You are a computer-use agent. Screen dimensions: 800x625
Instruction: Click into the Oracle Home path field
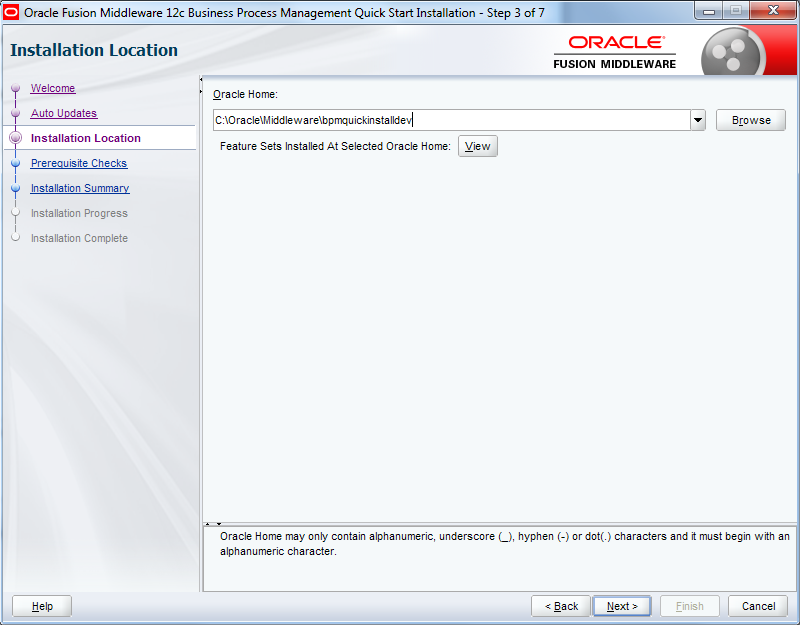[452, 120]
